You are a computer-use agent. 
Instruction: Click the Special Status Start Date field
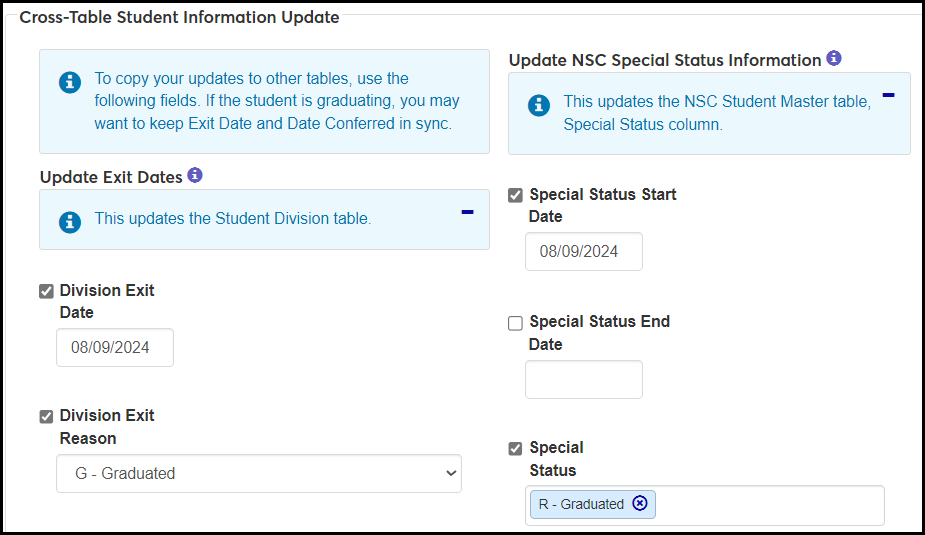point(584,252)
